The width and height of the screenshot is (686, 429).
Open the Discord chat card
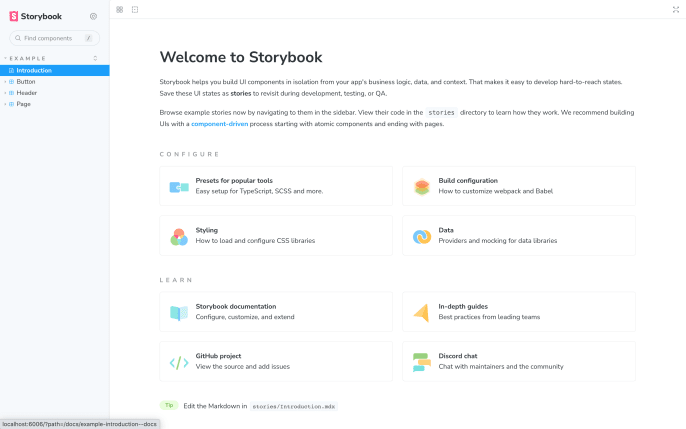tap(519, 361)
